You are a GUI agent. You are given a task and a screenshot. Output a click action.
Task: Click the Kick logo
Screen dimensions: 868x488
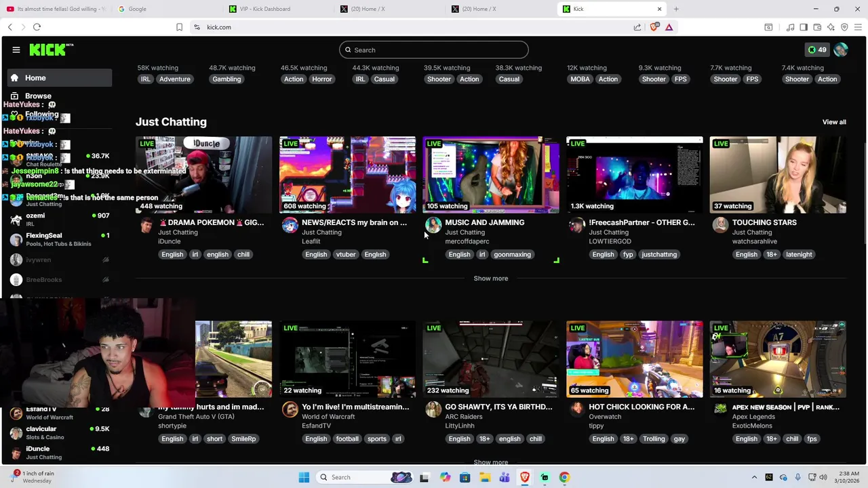pyautogui.click(x=51, y=49)
